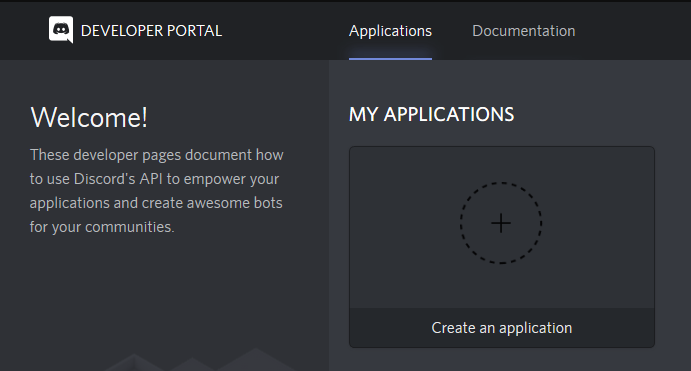
Task: Click the Welcome! heading
Action: (x=89, y=118)
